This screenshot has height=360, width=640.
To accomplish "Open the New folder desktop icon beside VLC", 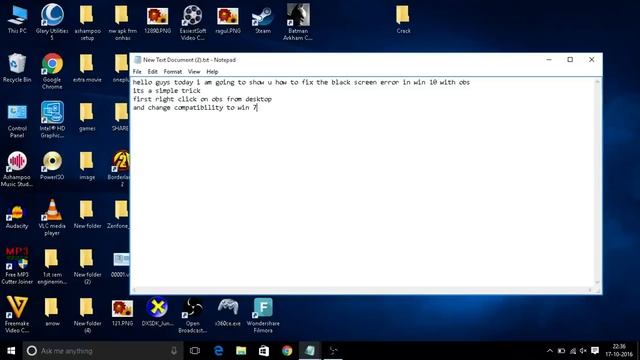I will click(87, 214).
